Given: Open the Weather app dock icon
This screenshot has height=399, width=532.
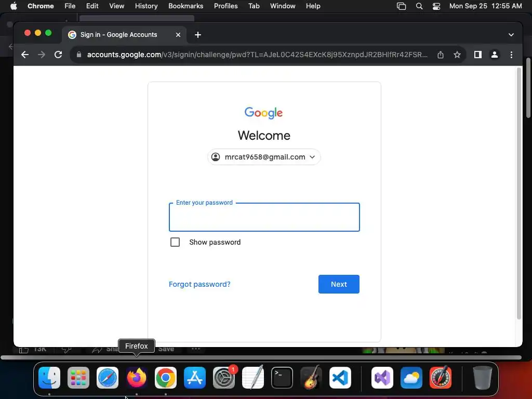Looking at the screenshot, I should coord(411,378).
